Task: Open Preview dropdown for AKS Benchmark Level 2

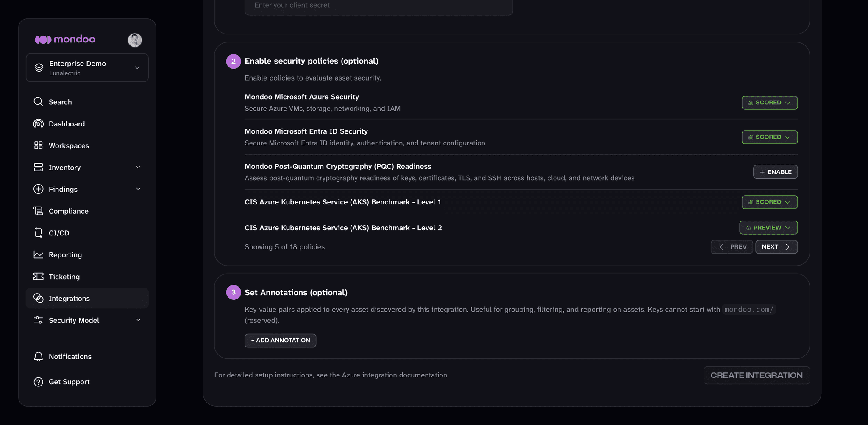Action: tap(768, 228)
